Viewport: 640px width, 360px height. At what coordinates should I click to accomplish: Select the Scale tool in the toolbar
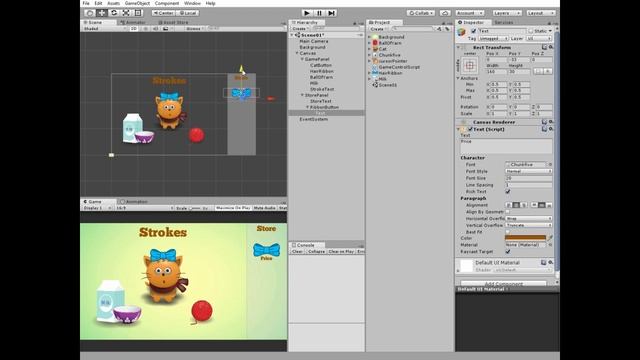[126, 13]
